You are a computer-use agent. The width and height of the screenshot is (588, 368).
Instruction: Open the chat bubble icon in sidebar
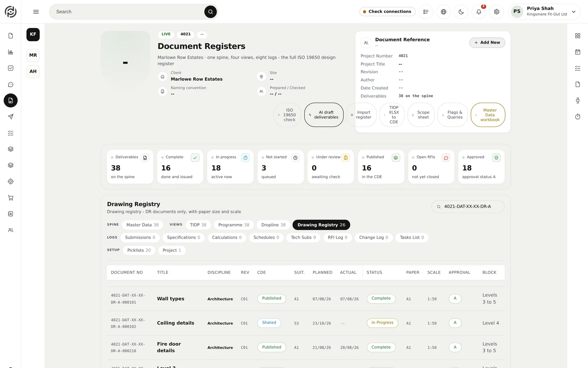[11, 85]
